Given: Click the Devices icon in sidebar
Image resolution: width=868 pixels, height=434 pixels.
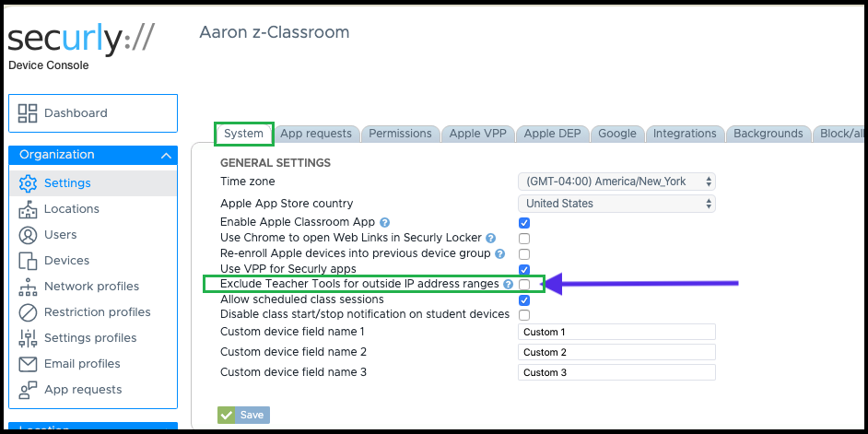Looking at the screenshot, I should (28, 261).
